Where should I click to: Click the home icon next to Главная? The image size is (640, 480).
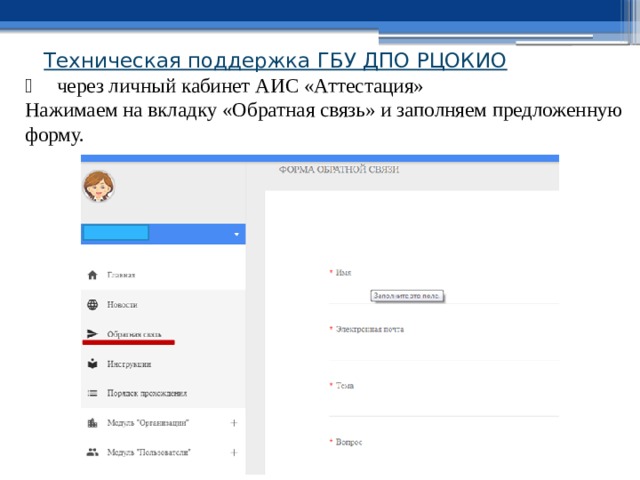pos(93,275)
